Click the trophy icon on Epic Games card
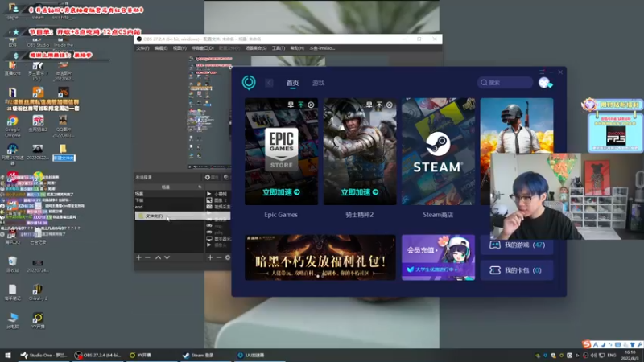The image size is (644, 362). click(x=291, y=105)
